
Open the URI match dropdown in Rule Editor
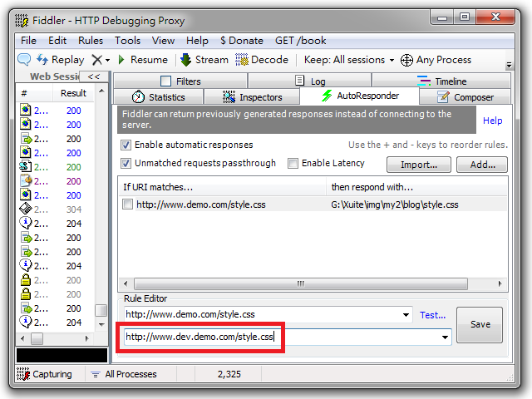(x=406, y=314)
